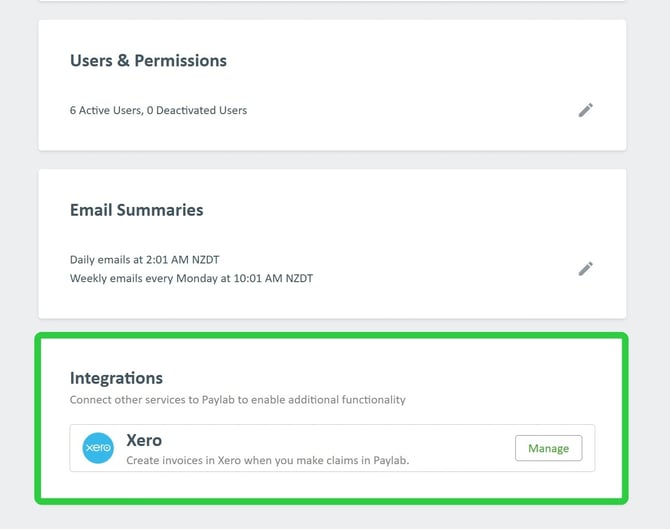The height and width of the screenshot is (529, 670).
Task: Click the Xero "Create invoices" description text
Action: (268, 461)
